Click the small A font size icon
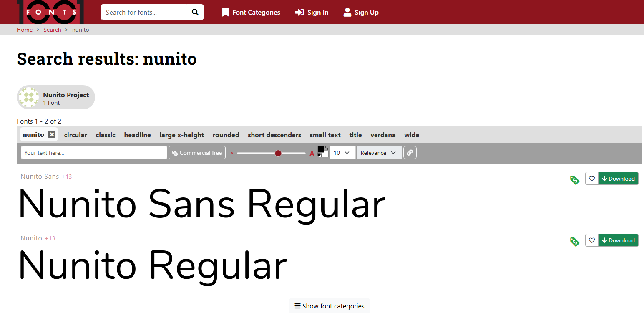Image resolution: width=644 pixels, height=313 pixels. [232, 153]
